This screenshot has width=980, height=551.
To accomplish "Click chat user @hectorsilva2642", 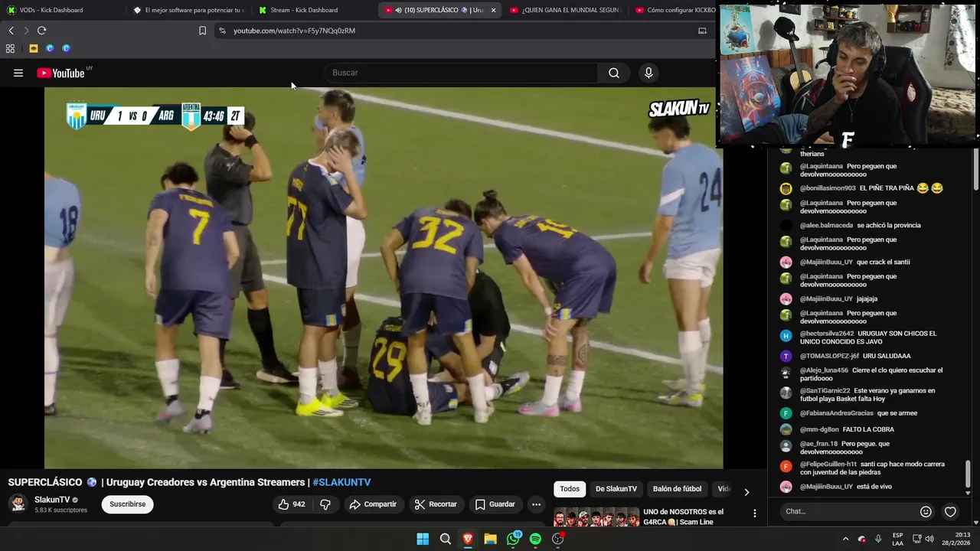I will point(827,334).
